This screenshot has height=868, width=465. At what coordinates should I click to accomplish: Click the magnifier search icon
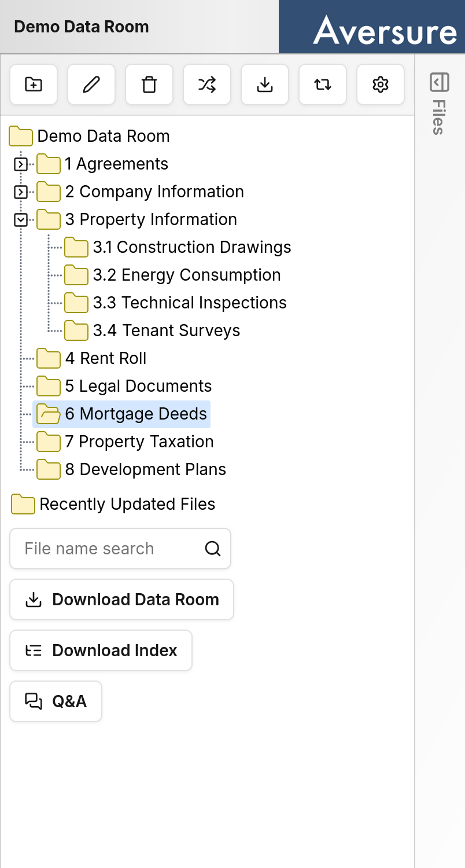pos(213,549)
